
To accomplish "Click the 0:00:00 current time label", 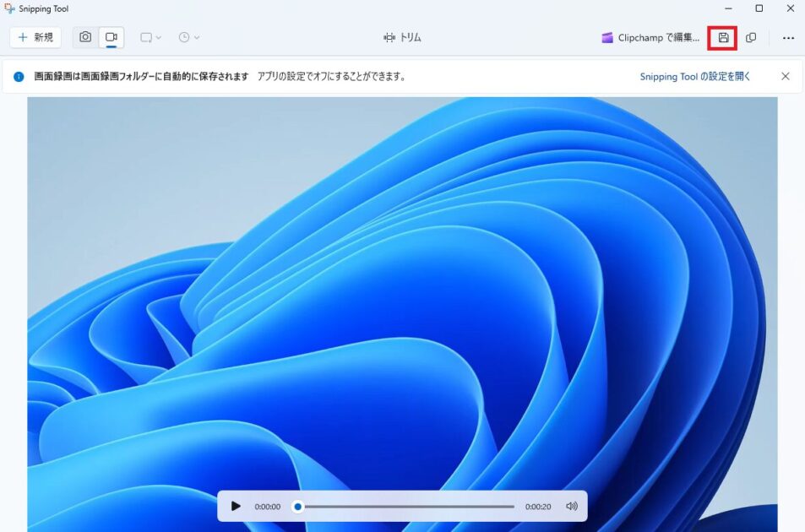I will click(268, 507).
